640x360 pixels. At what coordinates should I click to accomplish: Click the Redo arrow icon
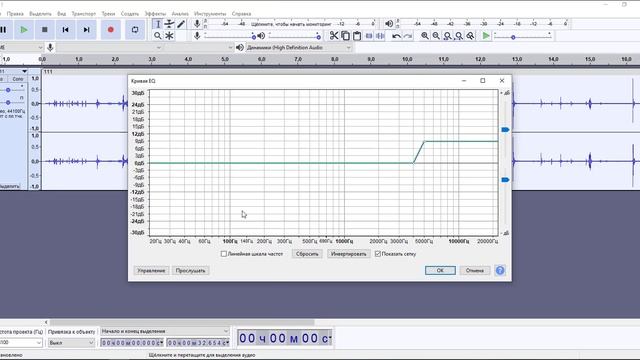pyautogui.click(x=407, y=36)
